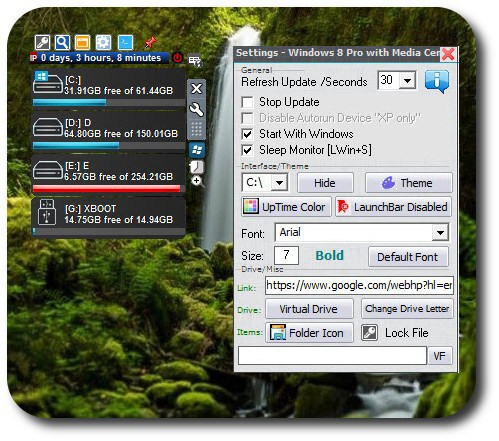
Task: Click the C: drive icon with Windows logo
Action: click(48, 83)
